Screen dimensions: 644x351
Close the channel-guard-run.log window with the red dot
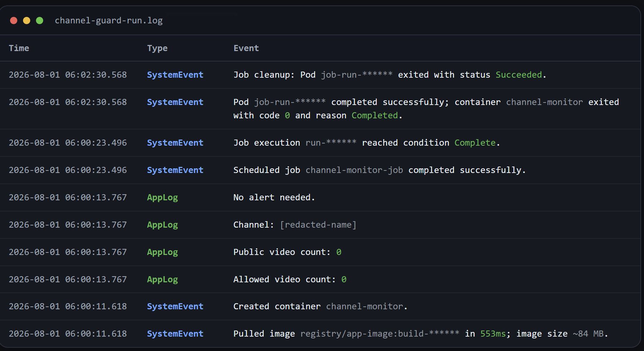(x=14, y=20)
